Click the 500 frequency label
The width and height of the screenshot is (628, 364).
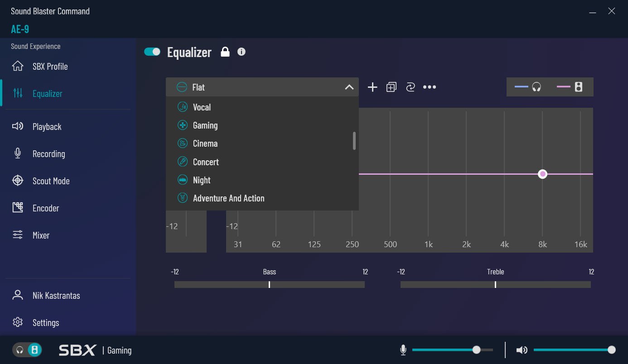coord(390,244)
